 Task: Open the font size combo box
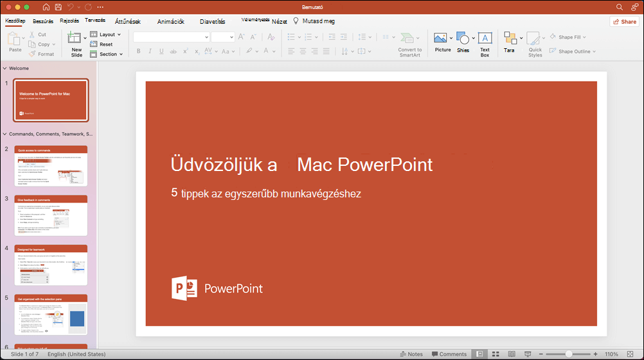click(222, 37)
